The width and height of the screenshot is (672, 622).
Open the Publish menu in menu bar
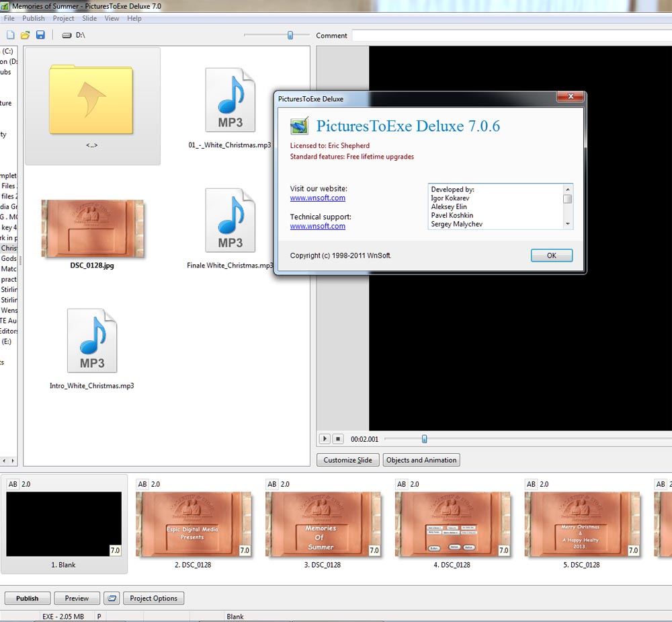(34, 18)
